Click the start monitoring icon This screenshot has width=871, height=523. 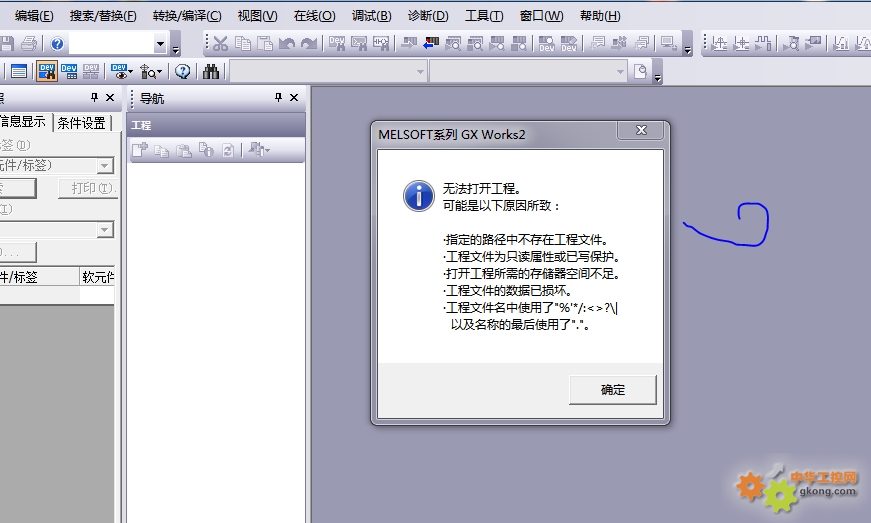pos(497,43)
